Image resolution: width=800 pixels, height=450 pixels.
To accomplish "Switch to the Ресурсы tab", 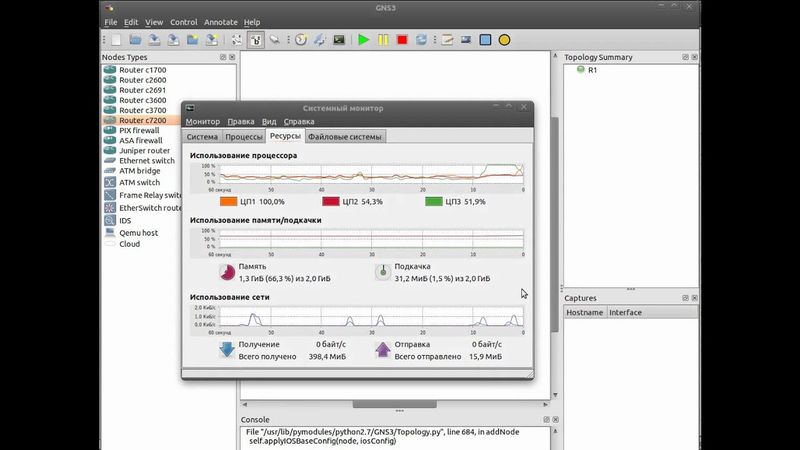I will point(285,136).
